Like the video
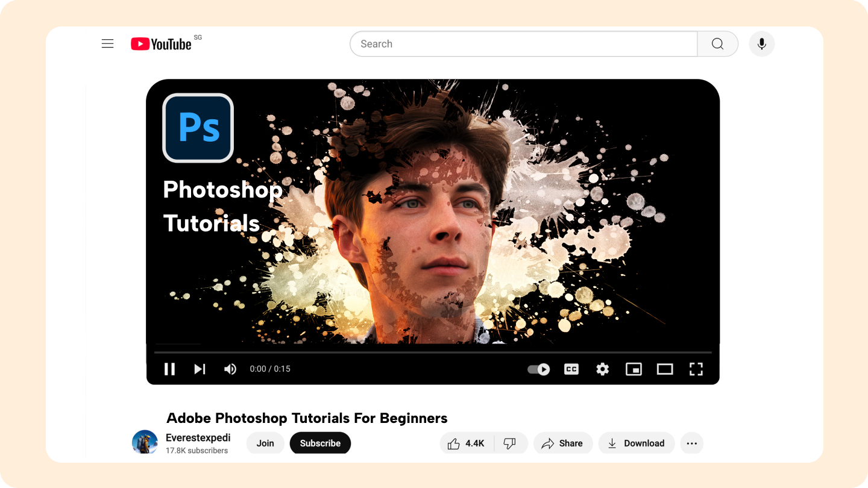Screen dimensions: 868x488 (464, 443)
